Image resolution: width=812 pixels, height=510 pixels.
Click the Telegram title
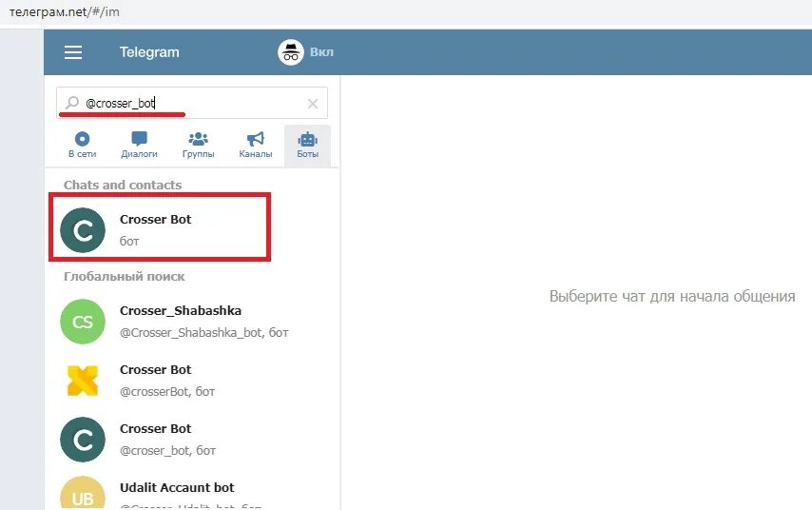point(149,52)
